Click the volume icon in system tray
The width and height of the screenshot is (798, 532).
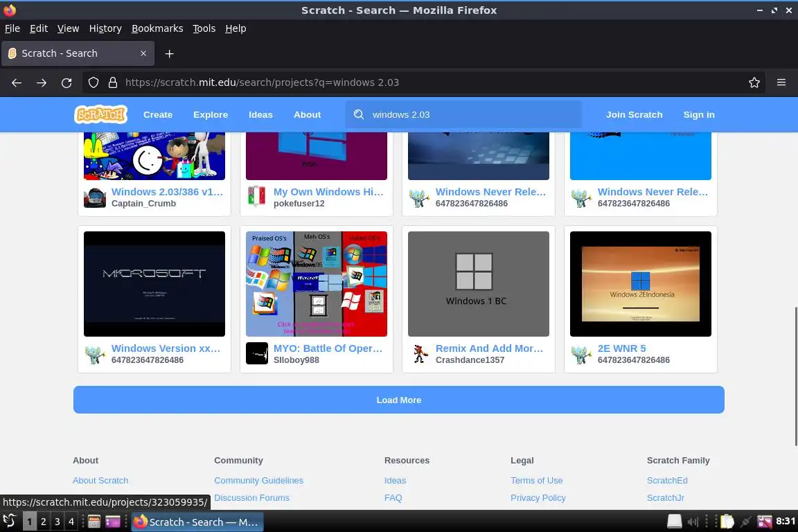pyautogui.click(x=693, y=522)
